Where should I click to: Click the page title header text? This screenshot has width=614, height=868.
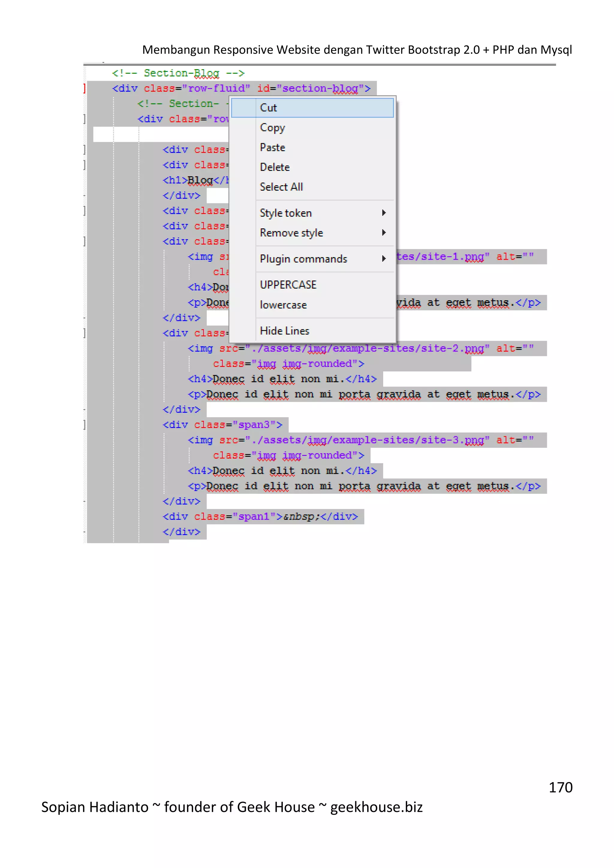pos(356,49)
